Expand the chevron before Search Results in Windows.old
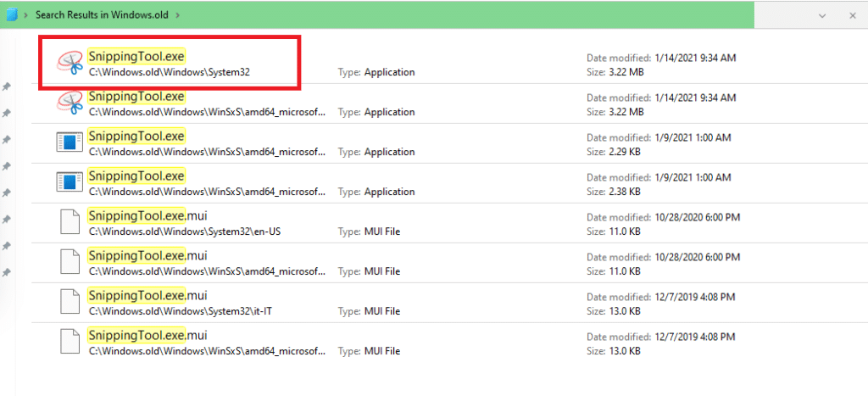The width and height of the screenshot is (868, 396). pyautogui.click(x=26, y=15)
